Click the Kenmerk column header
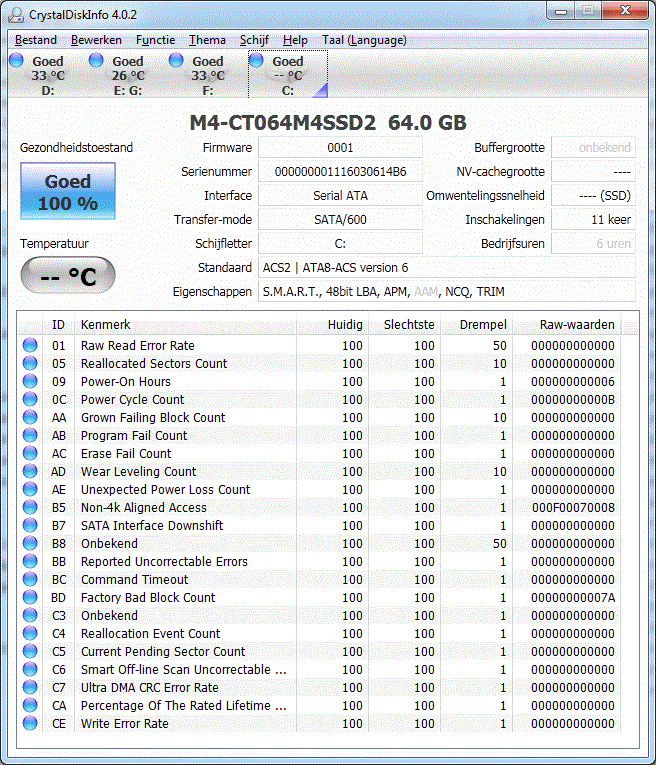 pos(185,324)
